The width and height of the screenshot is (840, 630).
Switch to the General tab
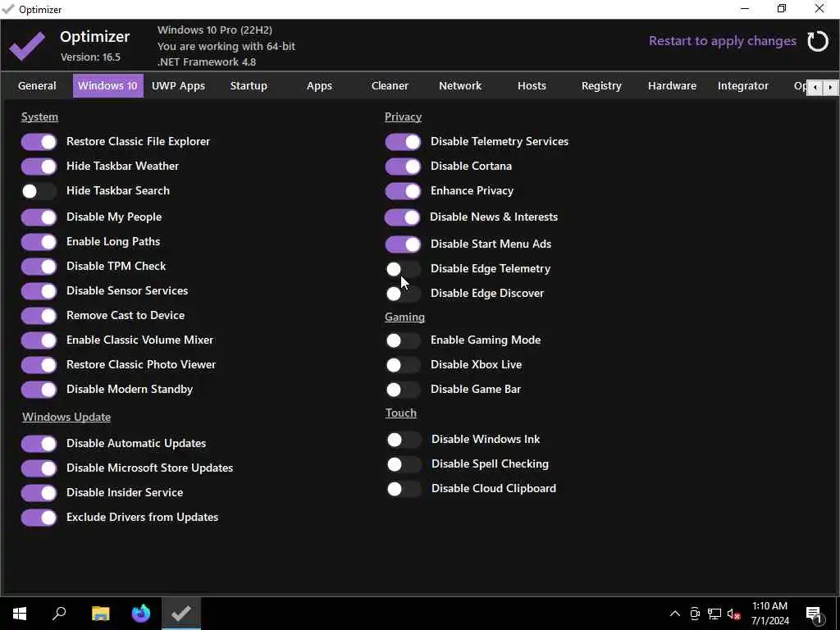pos(37,85)
